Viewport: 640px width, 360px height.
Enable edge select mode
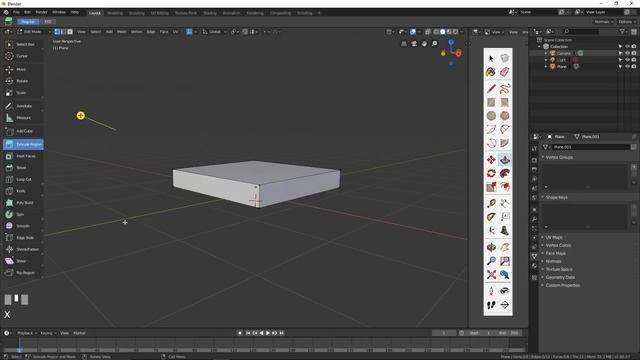[x=63, y=32]
